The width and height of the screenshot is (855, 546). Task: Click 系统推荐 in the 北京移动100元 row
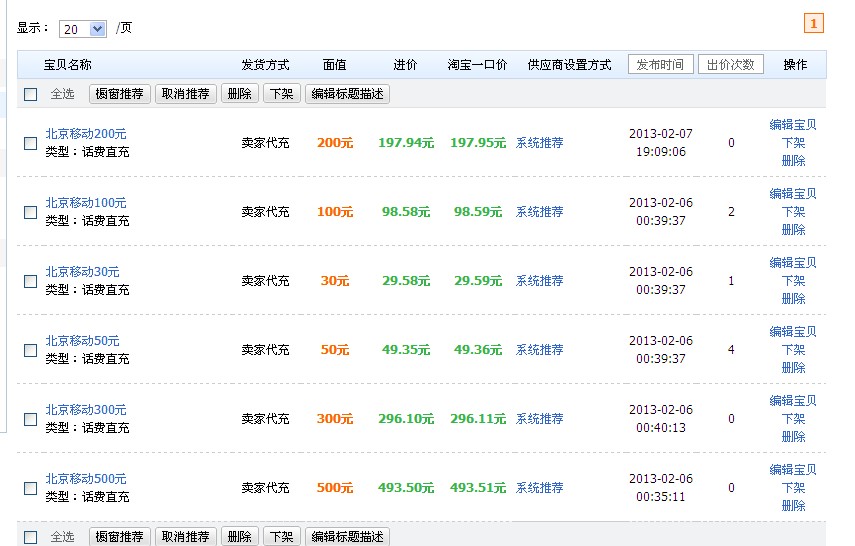click(x=539, y=212)
